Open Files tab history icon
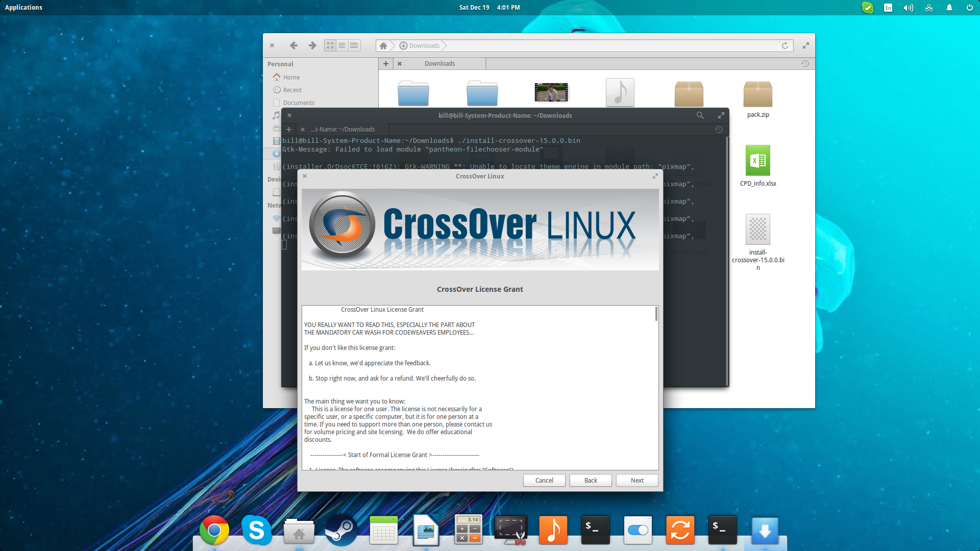980x551 pixels. pos(805,63)
